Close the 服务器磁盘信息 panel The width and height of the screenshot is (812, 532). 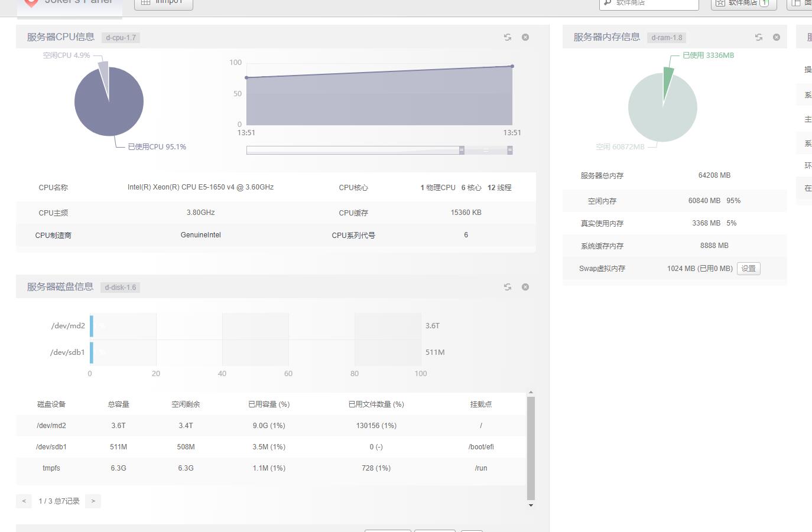[525, 287]
